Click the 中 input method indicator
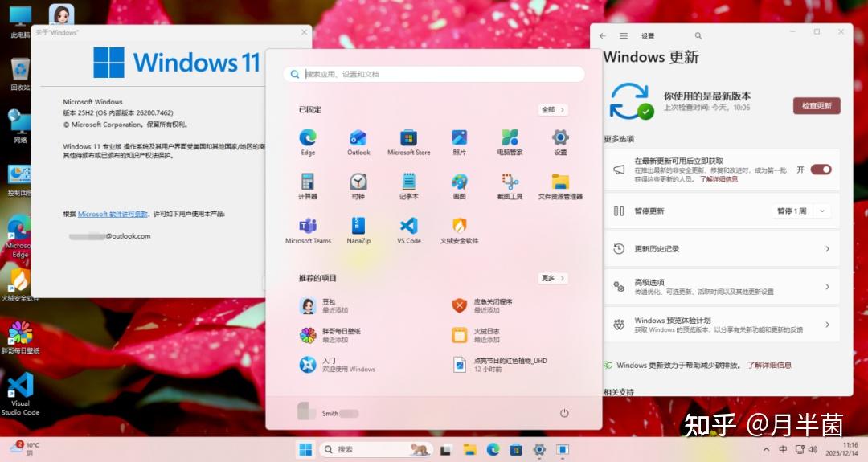 point(783,449)
